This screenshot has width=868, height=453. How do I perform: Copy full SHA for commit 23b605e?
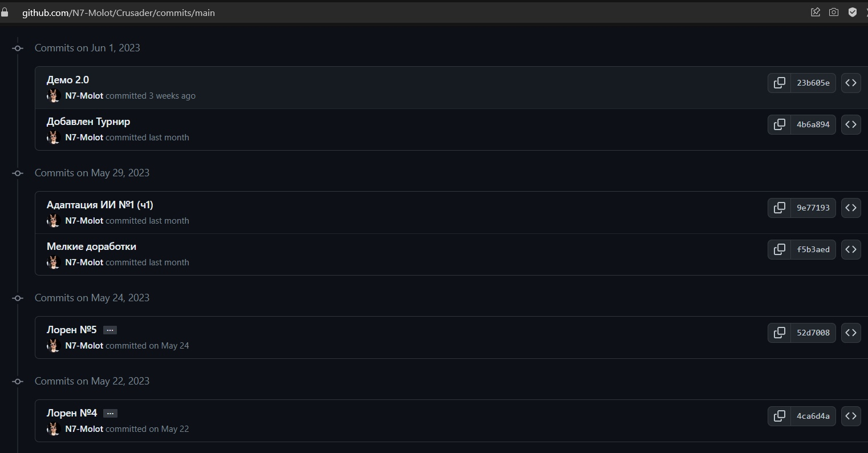(x=779, y=83)
